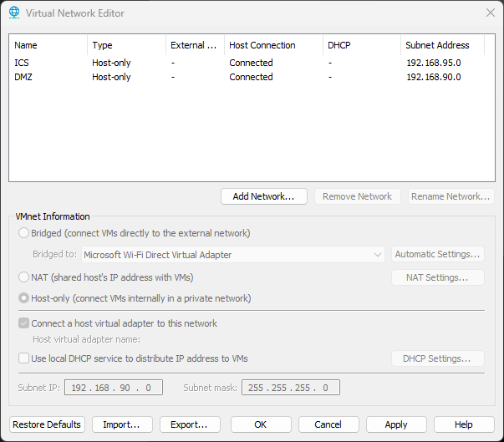Select the Host-only radio option
The image size is (504, 442).
point(24,298)
